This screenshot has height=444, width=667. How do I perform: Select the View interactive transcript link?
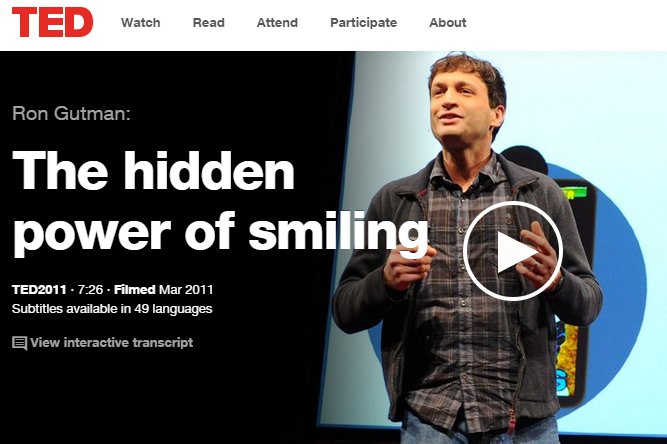tap(111, 342)
